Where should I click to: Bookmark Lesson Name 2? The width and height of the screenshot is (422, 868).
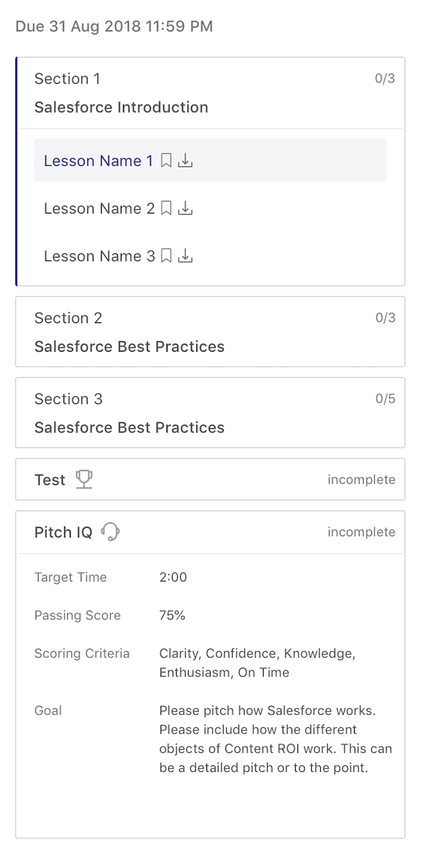166,208
